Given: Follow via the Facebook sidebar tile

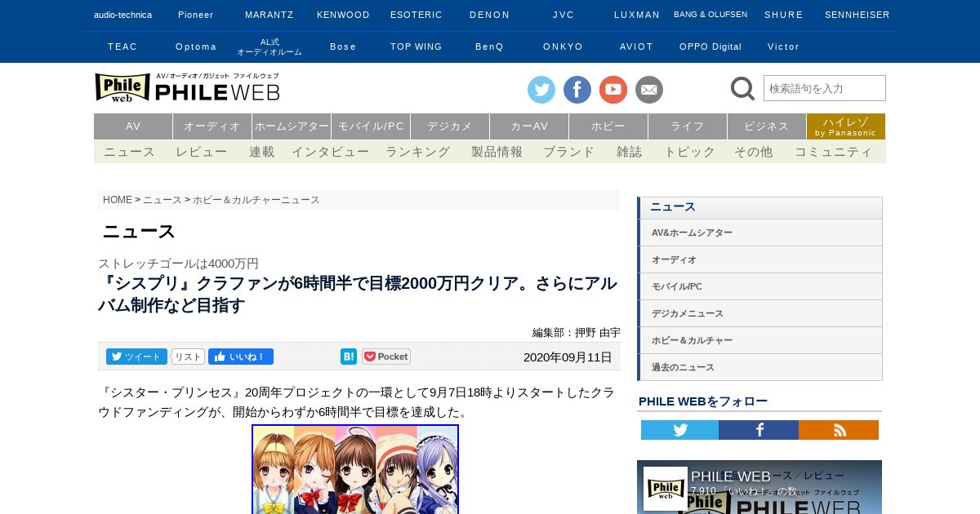Looking at the screenshot, I should pyautogui.click(x=759, y=430).
